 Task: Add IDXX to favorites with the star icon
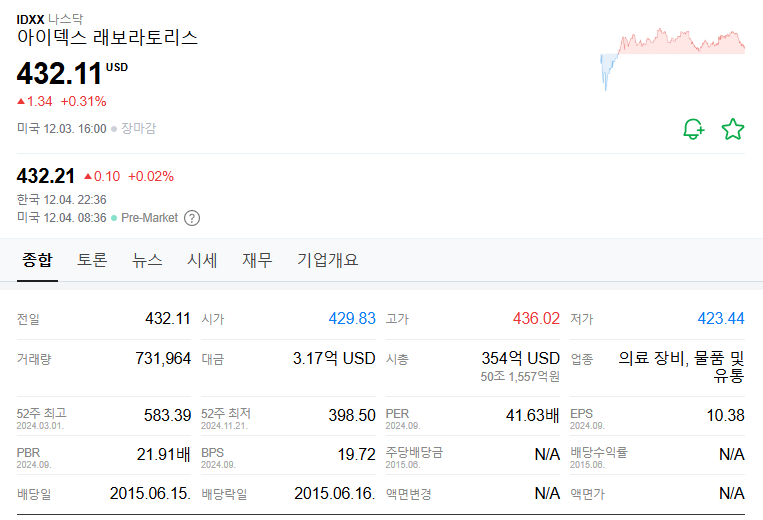pos(733,129)
